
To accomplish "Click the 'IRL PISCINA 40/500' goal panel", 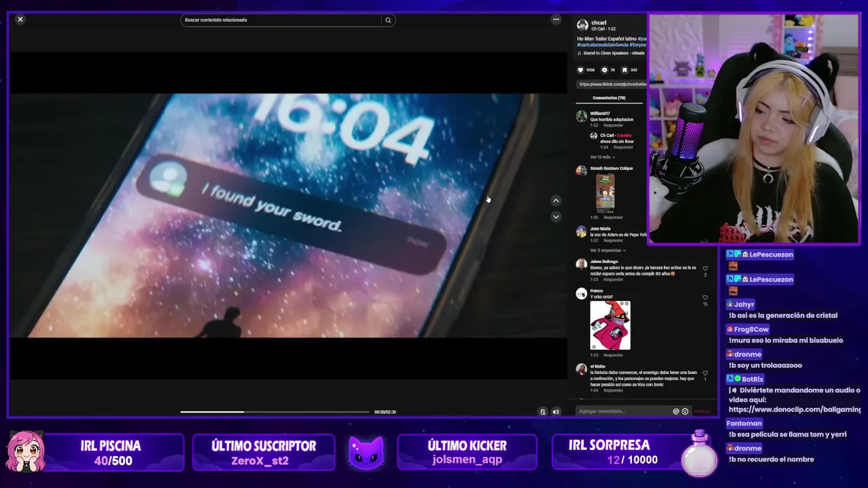I will pos(112,453).
